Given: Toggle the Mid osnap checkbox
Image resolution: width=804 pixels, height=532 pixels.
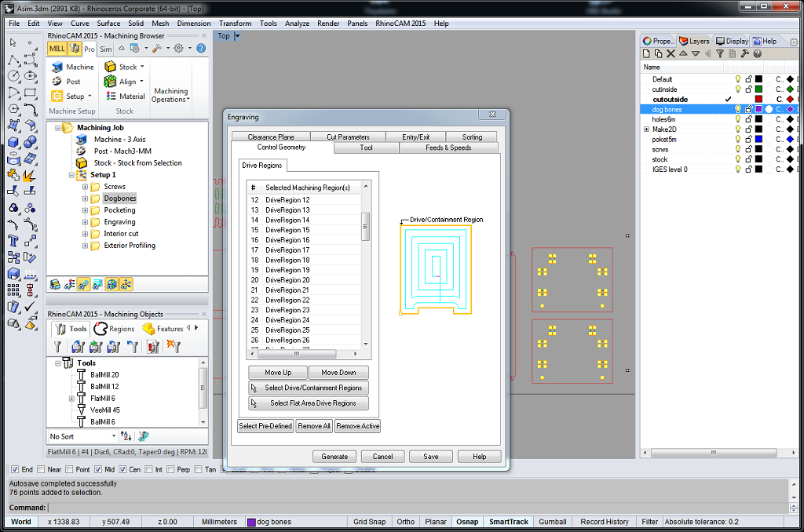Looking at the screenshot, I should (x=98, y=469).
